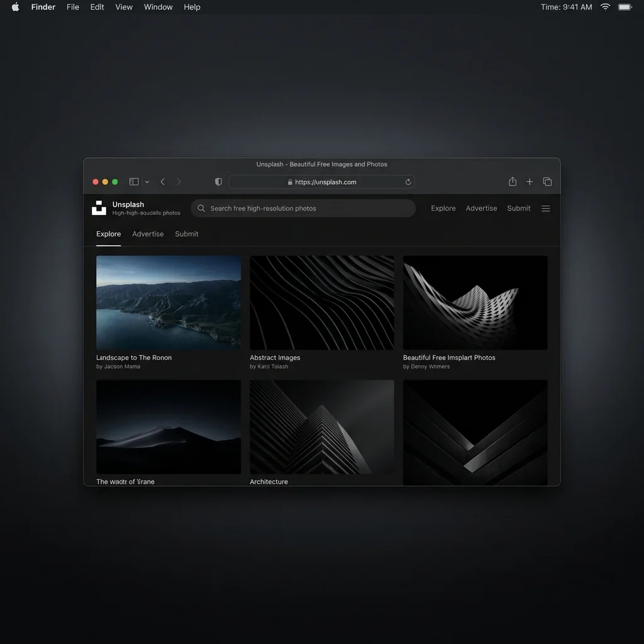Click author by Denny Wnmers

coord(426,367)
